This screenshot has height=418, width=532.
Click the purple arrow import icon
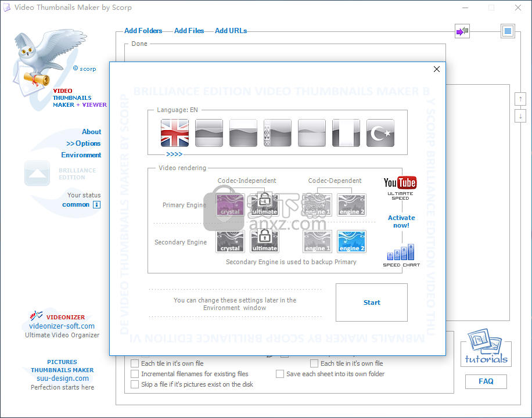coord(462,31)
